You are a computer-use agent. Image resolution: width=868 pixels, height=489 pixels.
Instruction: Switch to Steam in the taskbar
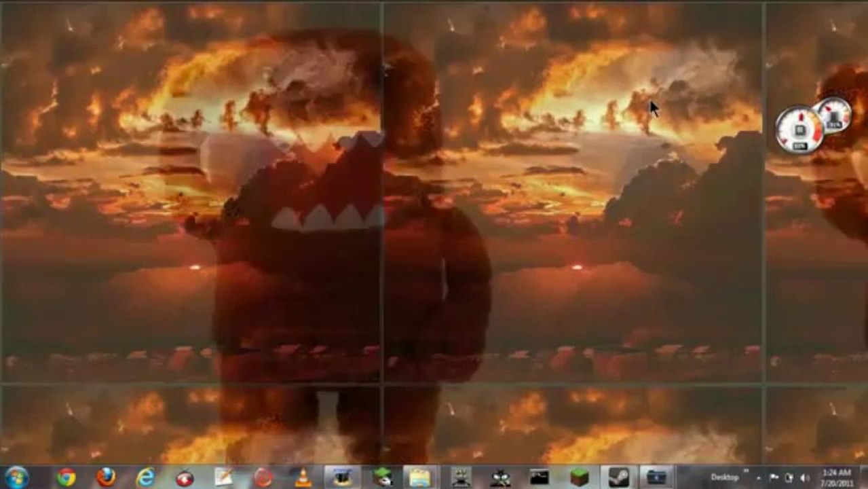point(618,477)
